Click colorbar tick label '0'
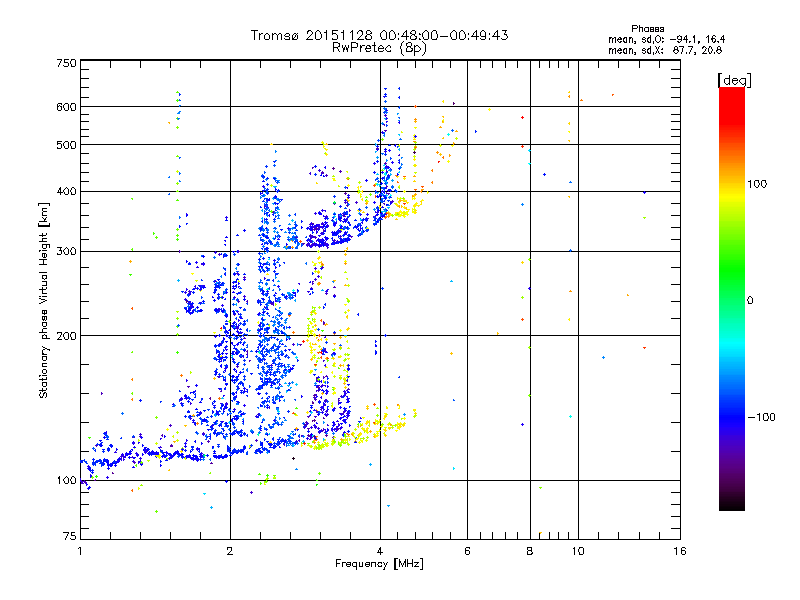This screenshot has height=600, width=800. (750, 300)
